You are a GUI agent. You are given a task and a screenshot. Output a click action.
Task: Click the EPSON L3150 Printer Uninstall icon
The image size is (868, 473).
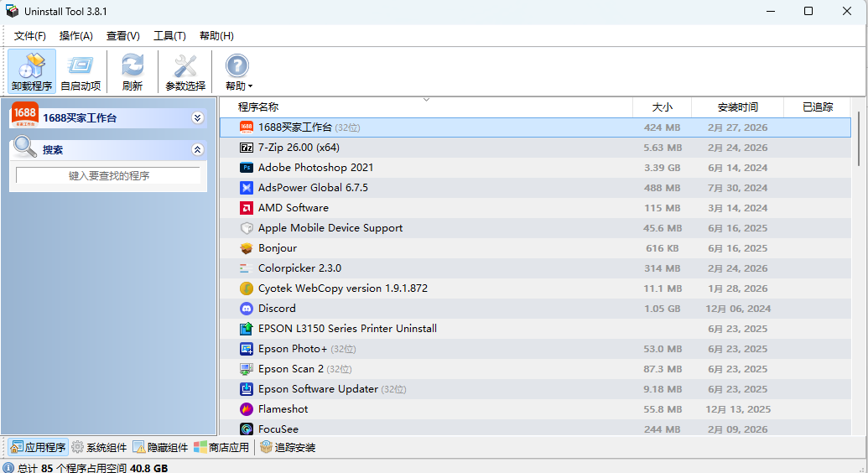(247, 329)
